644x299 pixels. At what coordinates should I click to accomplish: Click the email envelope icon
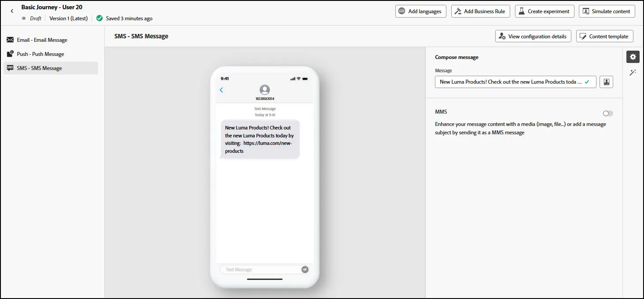(10, 40)
